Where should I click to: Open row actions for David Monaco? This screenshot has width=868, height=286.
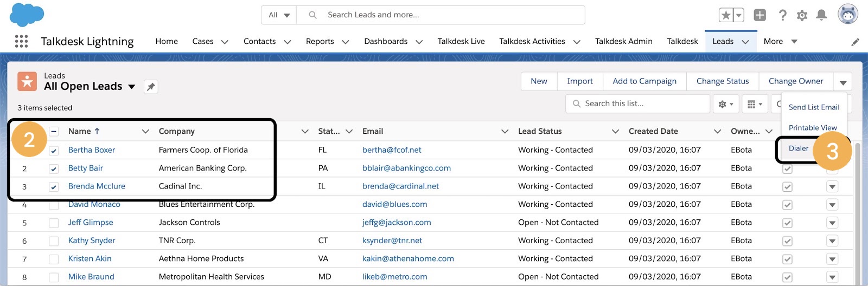coord(832,205)
